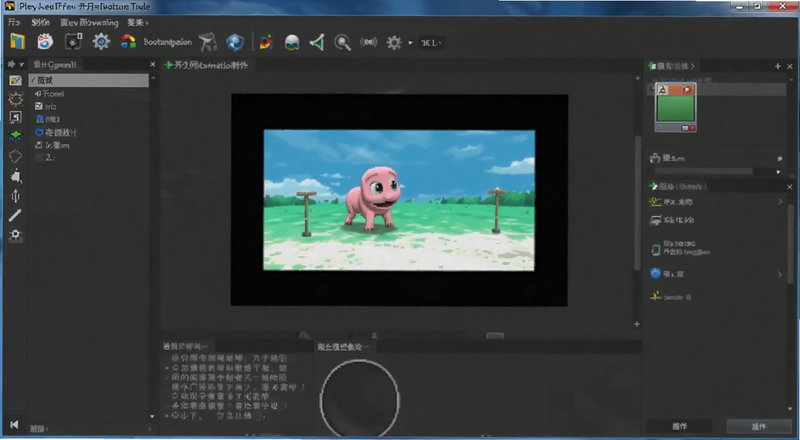The image size is (800, 440).
Task: Choose the vertical pin anchor sidebar tool
Action: point(15,196)
